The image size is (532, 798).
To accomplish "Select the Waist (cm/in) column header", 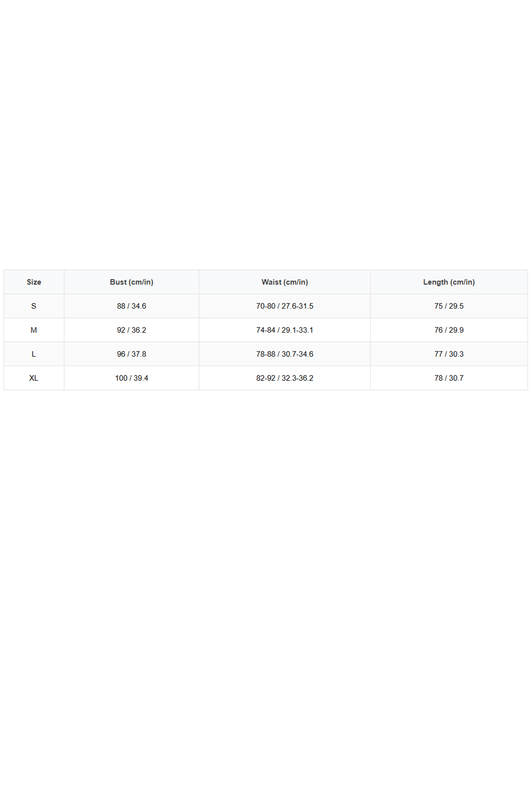I will pos(285,282).
